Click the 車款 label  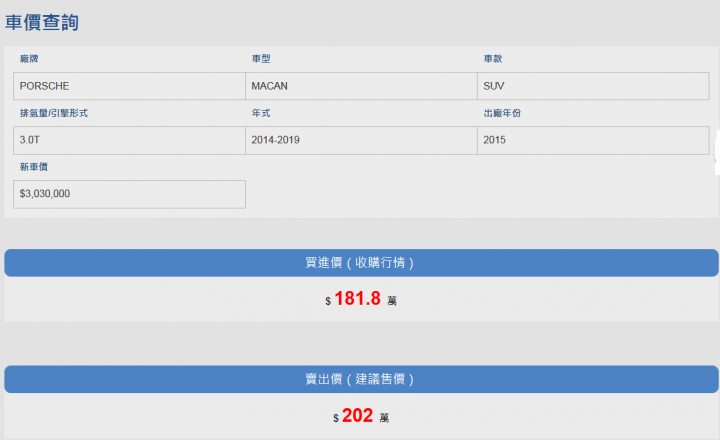(x=493, y=59)
